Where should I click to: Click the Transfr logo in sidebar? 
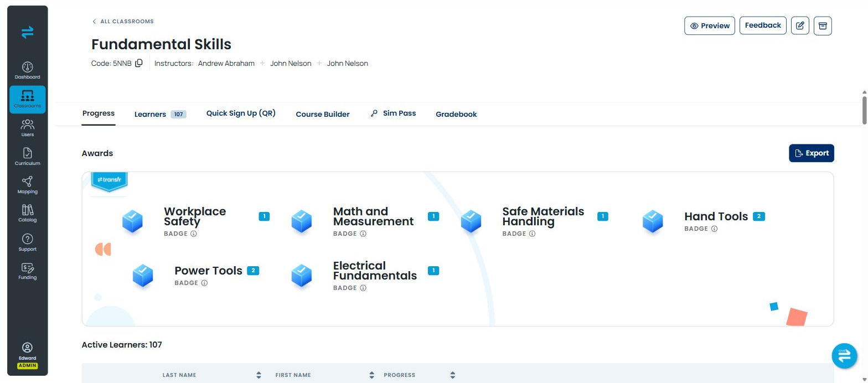(28, 32)
